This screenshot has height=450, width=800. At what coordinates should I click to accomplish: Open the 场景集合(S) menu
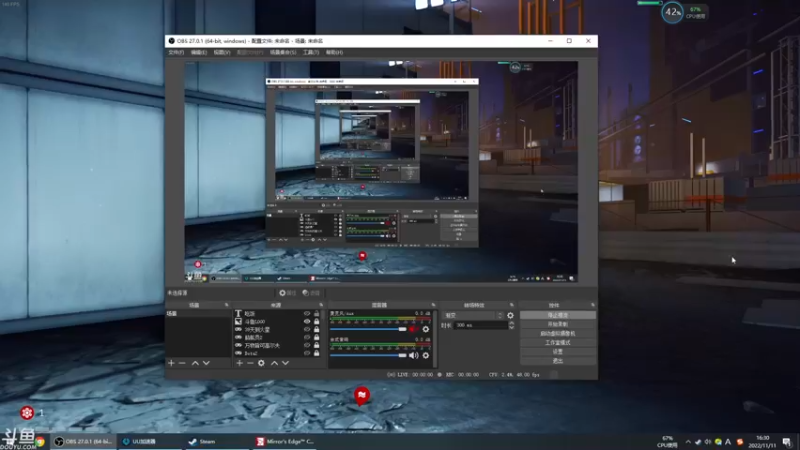pyautogui.click(x=283, y=53)
